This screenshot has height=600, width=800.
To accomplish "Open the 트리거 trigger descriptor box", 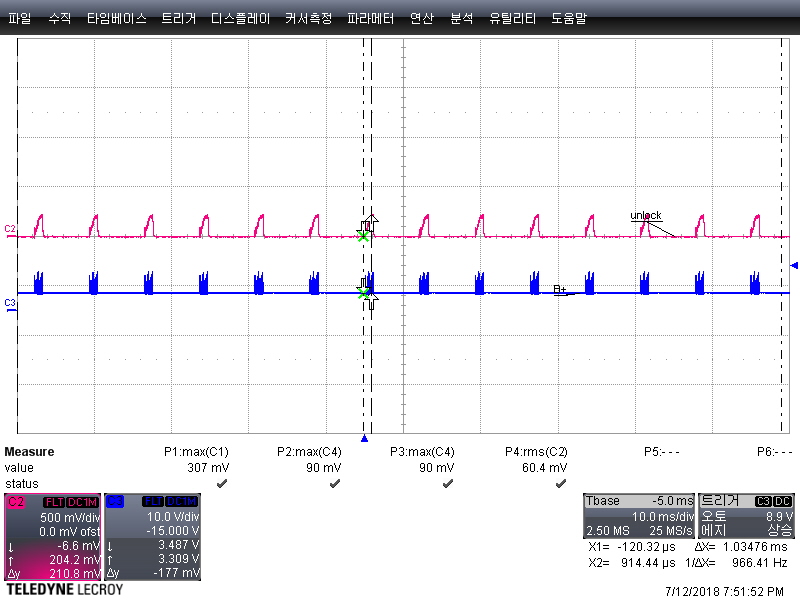I will 746,516.
